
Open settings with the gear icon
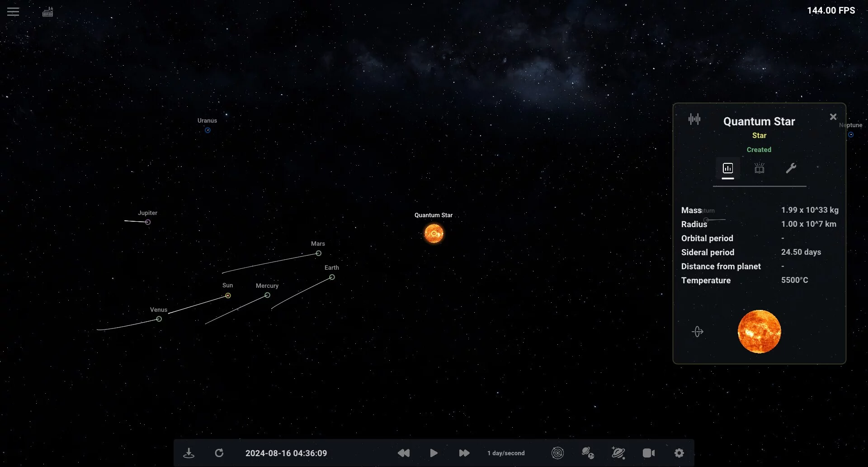(x=679, y=453)
